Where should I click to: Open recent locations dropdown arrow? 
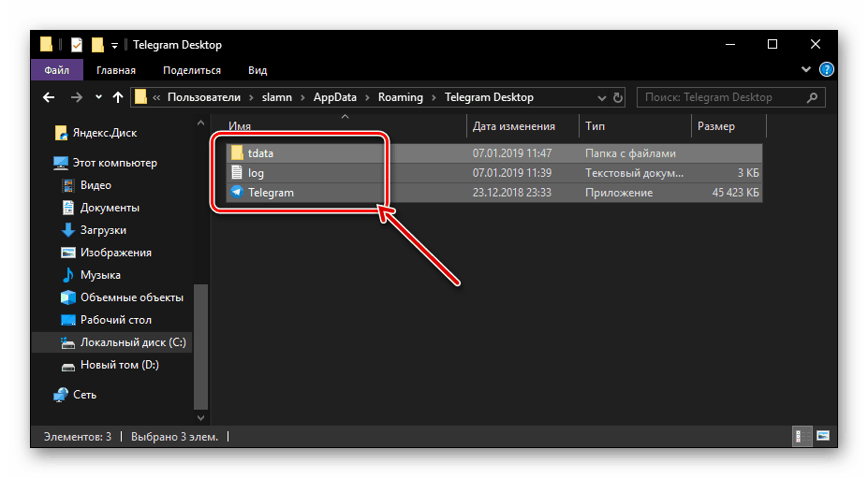point(98,97)
